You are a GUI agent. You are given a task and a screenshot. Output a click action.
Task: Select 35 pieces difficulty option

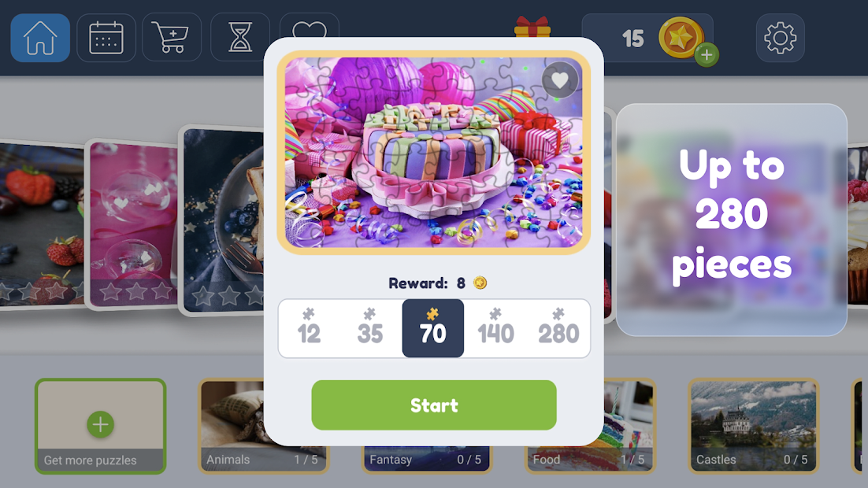click(x=369, y=328)
